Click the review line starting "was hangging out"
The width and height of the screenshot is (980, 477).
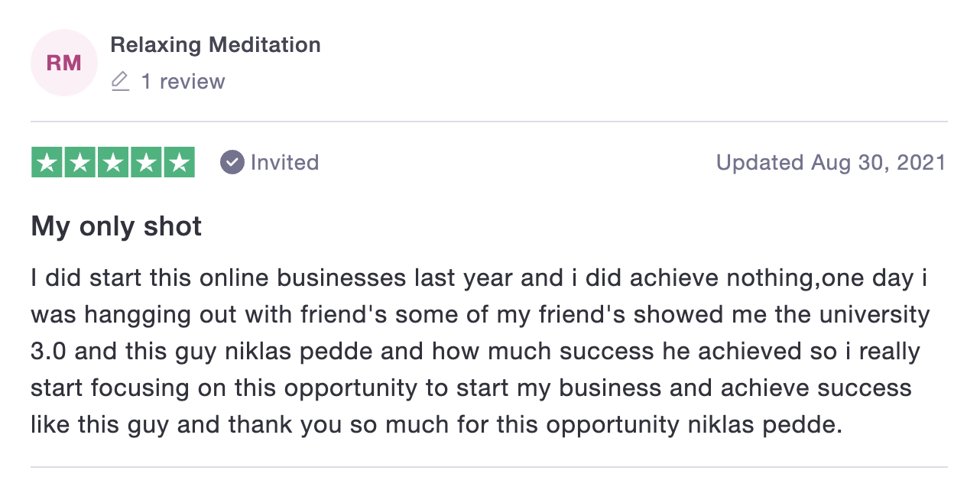tap(480, 315)
